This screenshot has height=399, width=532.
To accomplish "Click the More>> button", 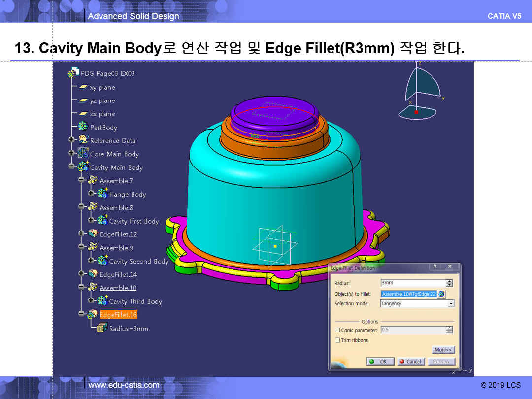I will [x=443, y=350].
